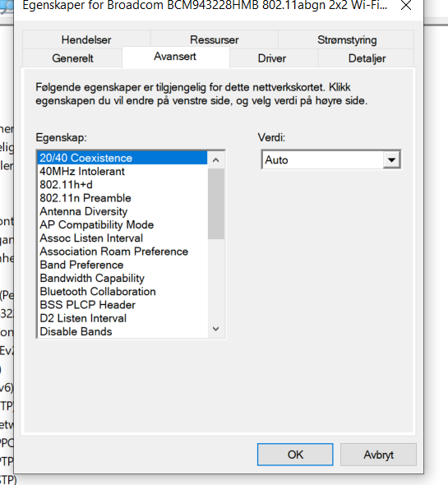Open the Verdi dropdown showing Auto
This screenshot has height=485, width=448.
click(331, 159)
